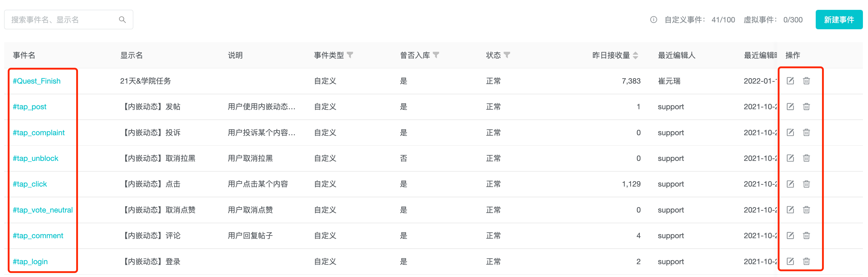Image resolution: width=868 pixels, height=277 pixels.
Task: Edit the #tap_comment event
Action: click(x=790, y=236)
